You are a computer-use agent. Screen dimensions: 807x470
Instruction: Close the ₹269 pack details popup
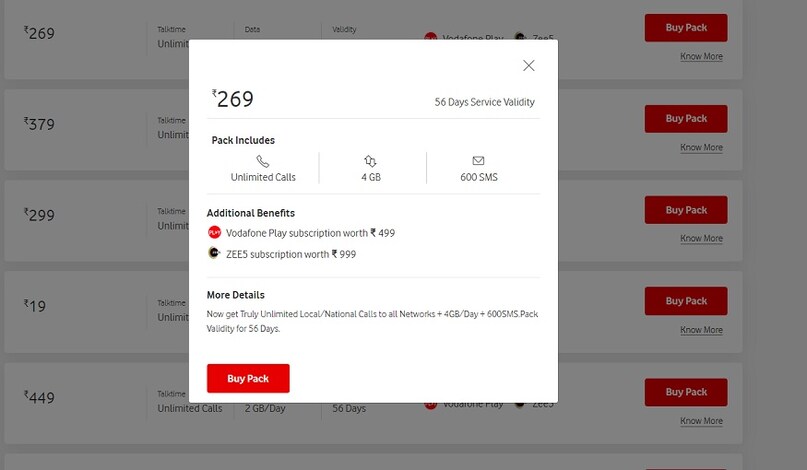click(x=529, y=65)
